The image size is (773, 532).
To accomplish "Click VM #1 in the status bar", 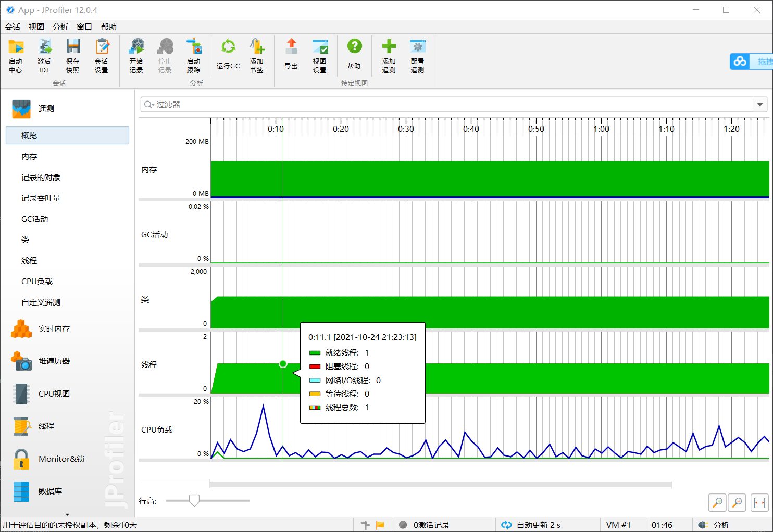I will 618,525.
